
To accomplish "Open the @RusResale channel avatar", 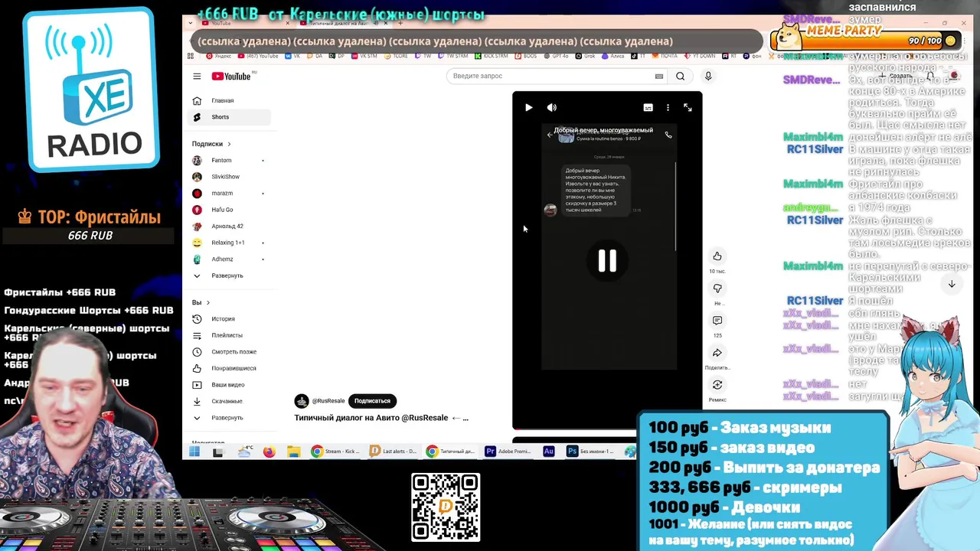I will click(x=302, y=401).
